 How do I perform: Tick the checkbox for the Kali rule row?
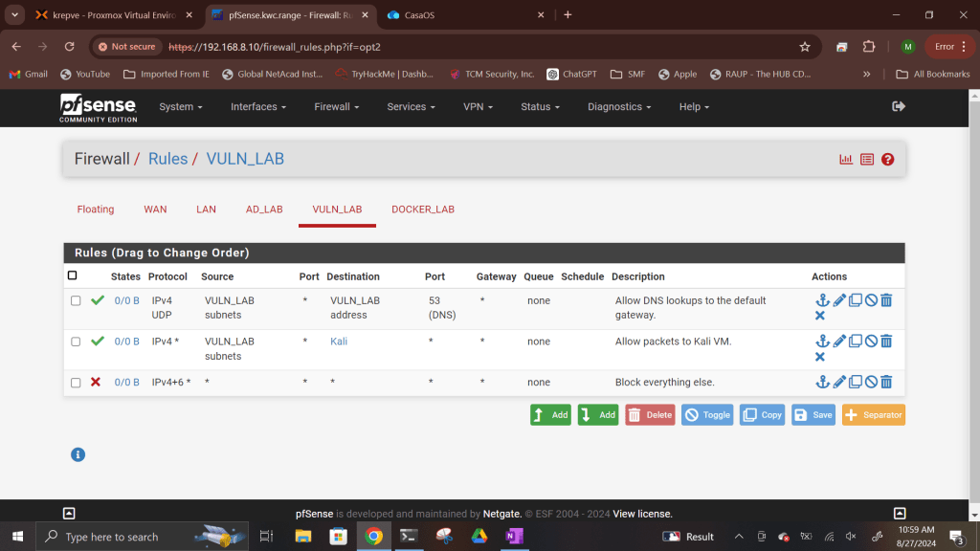(76, 342)
